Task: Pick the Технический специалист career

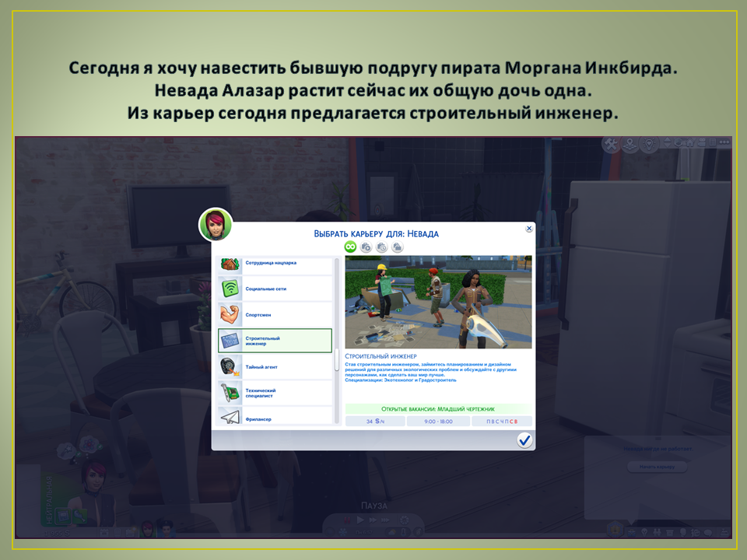Action: pos(275,393)
